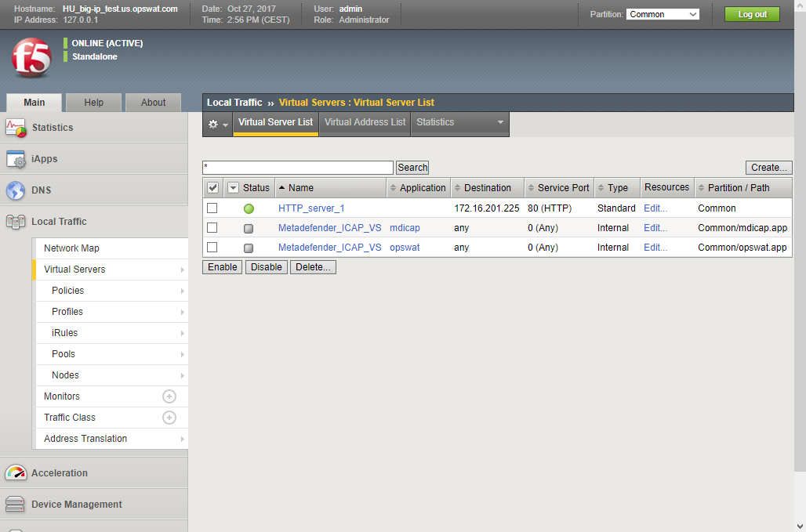Check the mdicap virtual server checkbox
806x532 pixels.
pos(212,227)
